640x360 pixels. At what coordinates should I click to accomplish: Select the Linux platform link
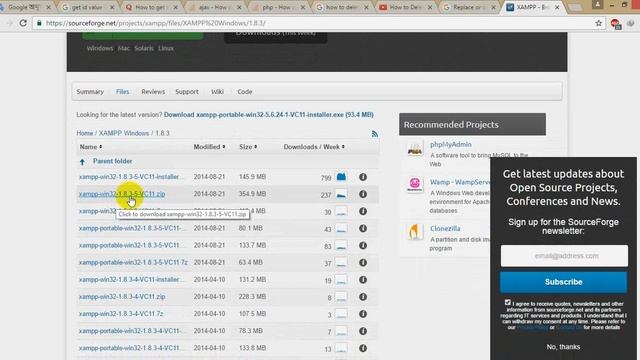coord(166,48)
